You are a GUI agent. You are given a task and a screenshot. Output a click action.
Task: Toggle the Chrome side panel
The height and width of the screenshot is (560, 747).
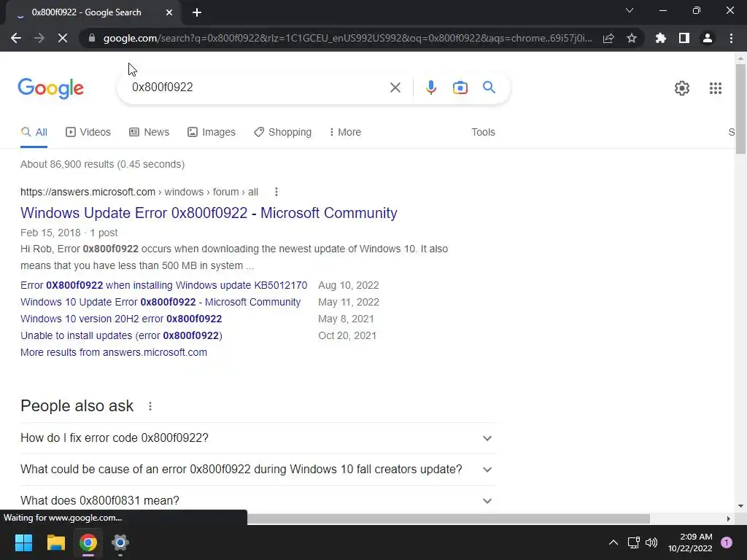coord(684,38)
